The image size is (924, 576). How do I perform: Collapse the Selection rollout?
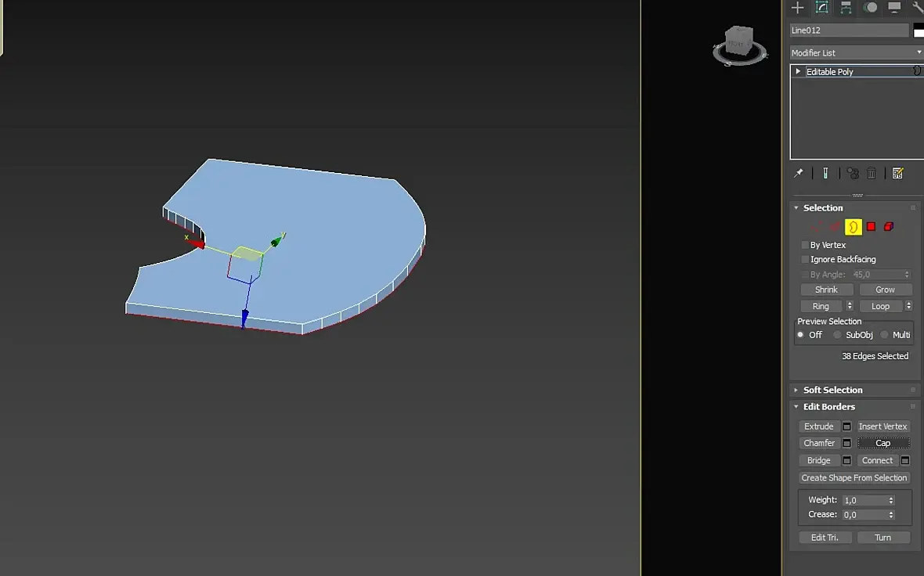(x=796, y=208)
